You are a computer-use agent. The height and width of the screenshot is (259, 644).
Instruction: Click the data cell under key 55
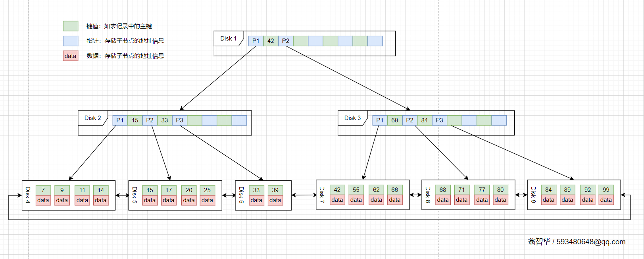pos(356,200)
